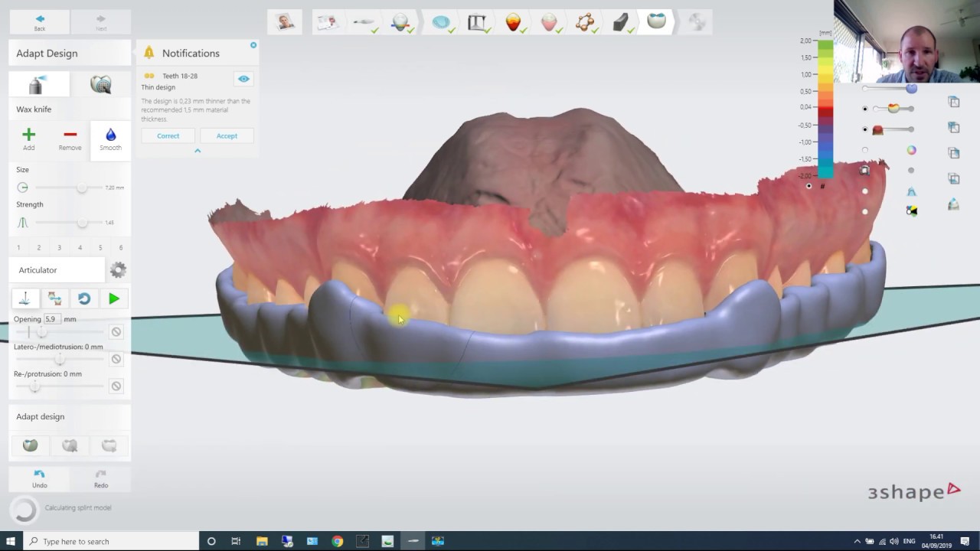Play the articulator movement

click(x=114, y=298)
